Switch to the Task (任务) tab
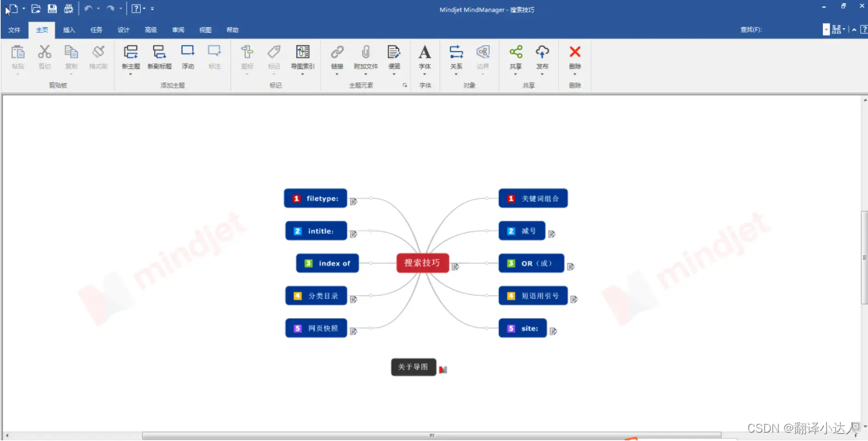 (96, 30)
